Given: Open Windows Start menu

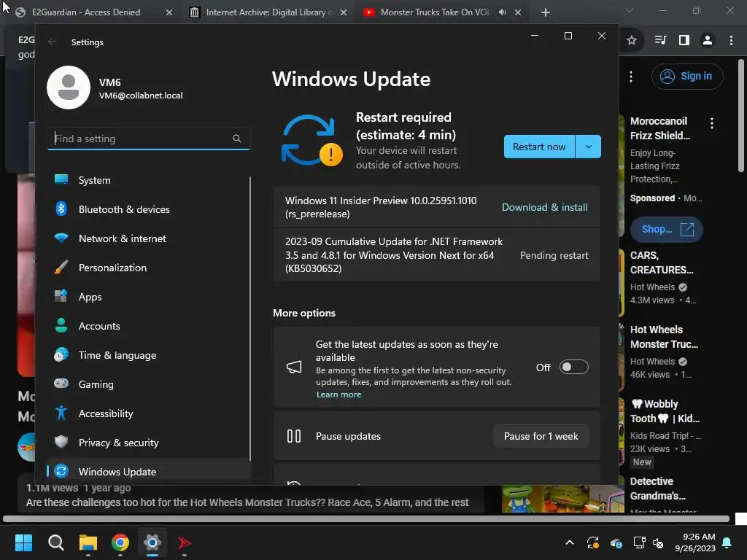Looking at the screenshot, I should point(23,542).
